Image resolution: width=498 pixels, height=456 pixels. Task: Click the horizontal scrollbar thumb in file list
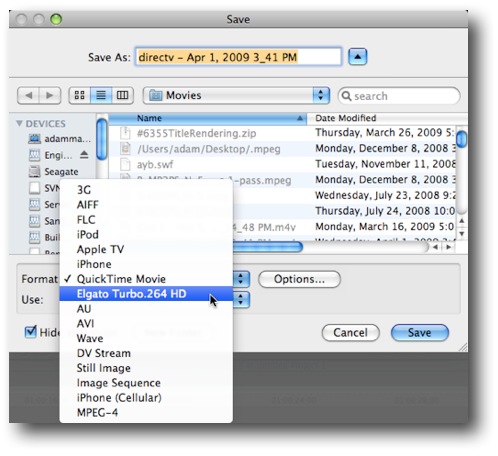pyautogui.click(x=268, y=247)
